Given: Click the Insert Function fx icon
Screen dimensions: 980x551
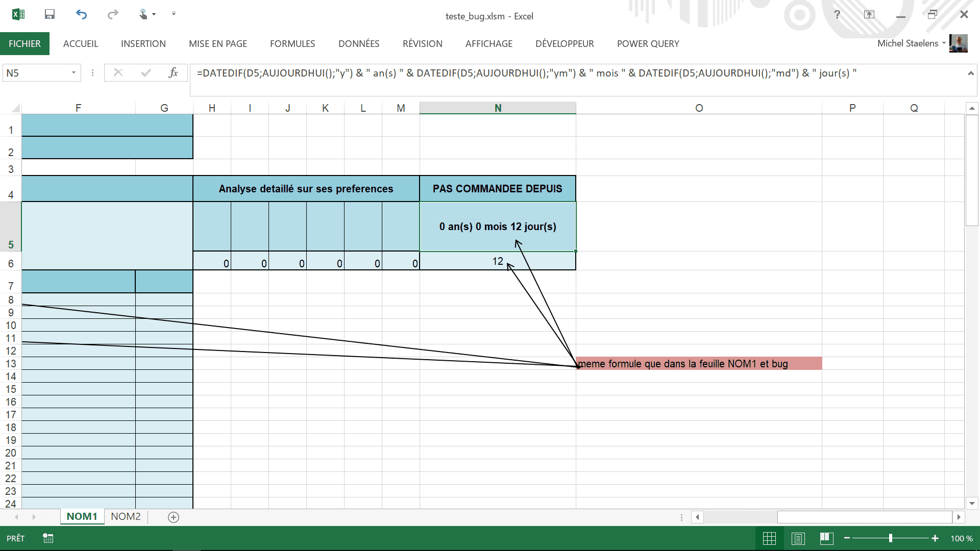Looking at the screenshot, I should [x=173, y=73].
